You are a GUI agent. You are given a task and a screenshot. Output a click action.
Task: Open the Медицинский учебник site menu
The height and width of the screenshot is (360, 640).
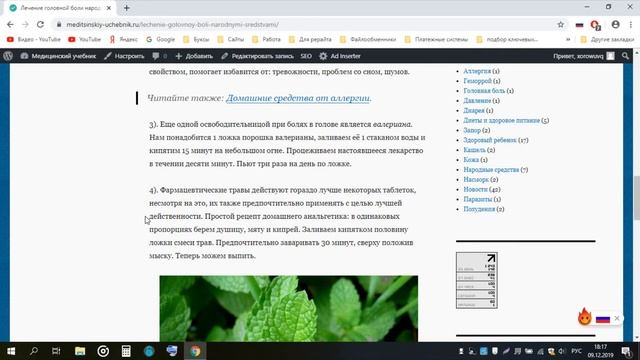[58, 56]
